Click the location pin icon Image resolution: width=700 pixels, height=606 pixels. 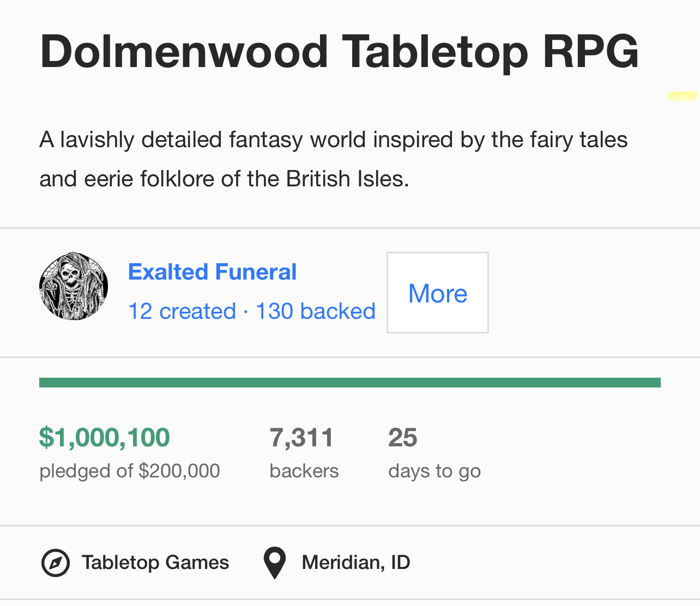(275, 563)
